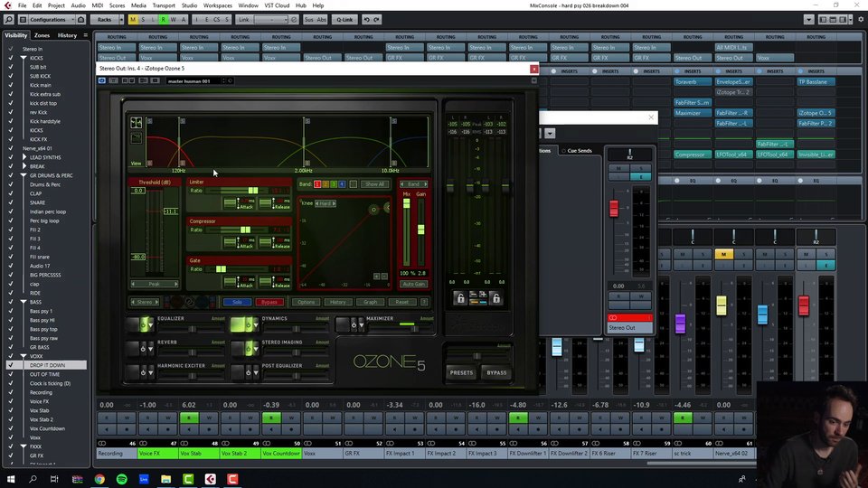
Task: Toggle the Post Equalizer module power icon
Action: click(x=248, y=372)
